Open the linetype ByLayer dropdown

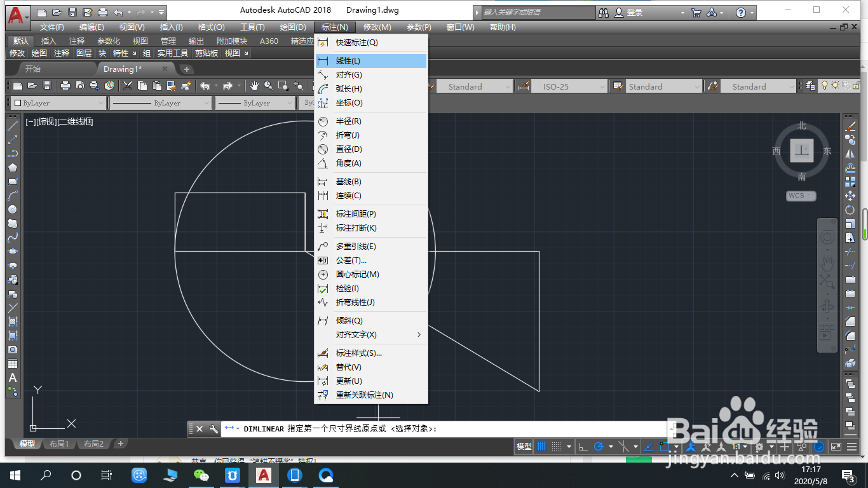point(161,103)
